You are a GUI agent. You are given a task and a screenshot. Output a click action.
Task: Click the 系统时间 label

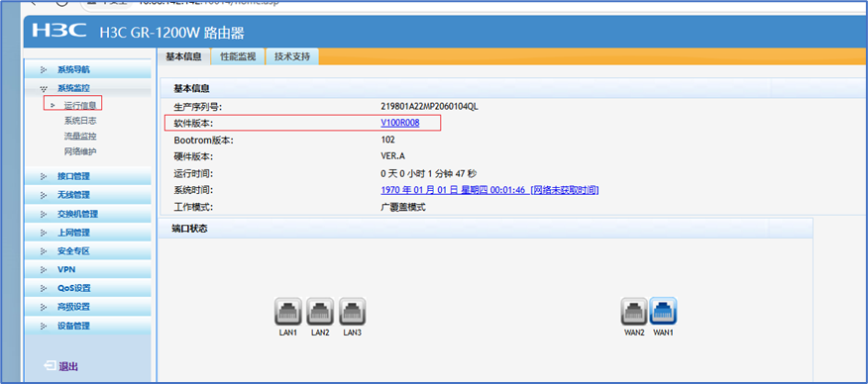tap(193, 190)
